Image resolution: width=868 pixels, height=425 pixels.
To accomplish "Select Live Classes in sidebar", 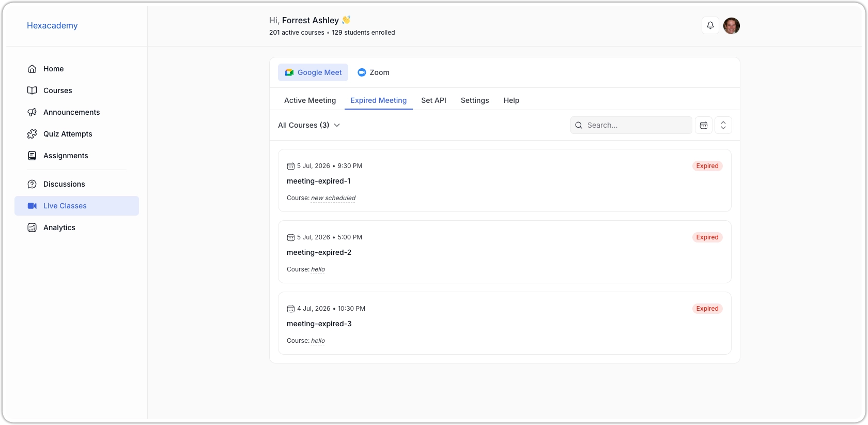I will (x=76, y=206).
